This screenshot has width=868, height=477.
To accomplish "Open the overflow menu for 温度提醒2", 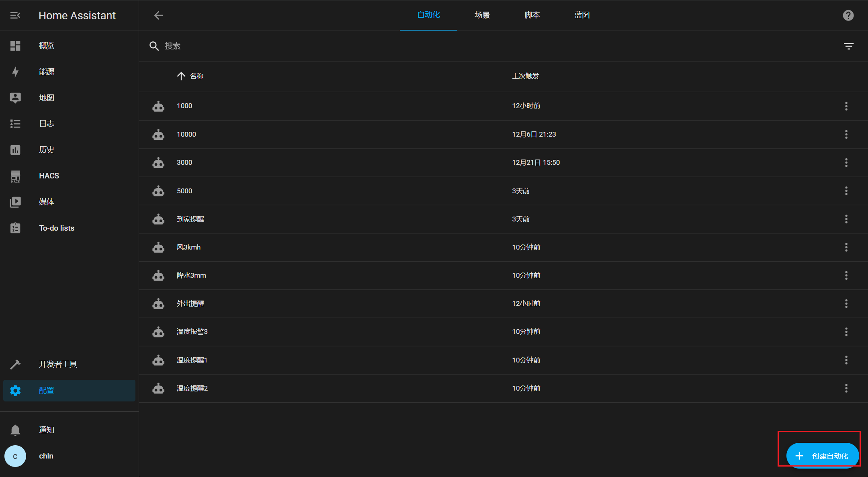I will (x=846, y=388).
